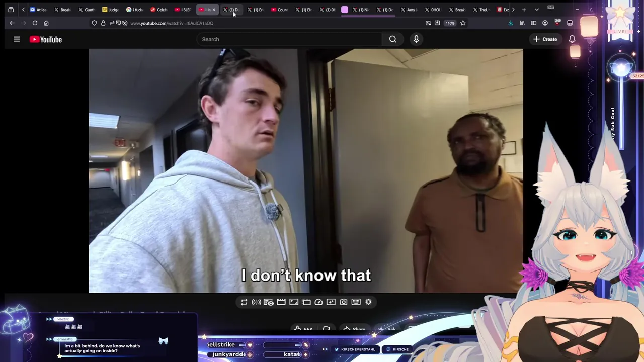Toggle loop video in enhancer toolbar
644x362 pixels.
[244, 302]
